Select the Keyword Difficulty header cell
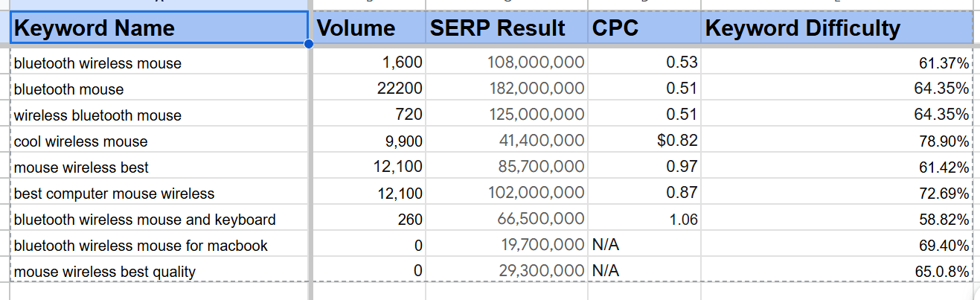This screenshot has height=300, width=980. (x=836, y=28)
